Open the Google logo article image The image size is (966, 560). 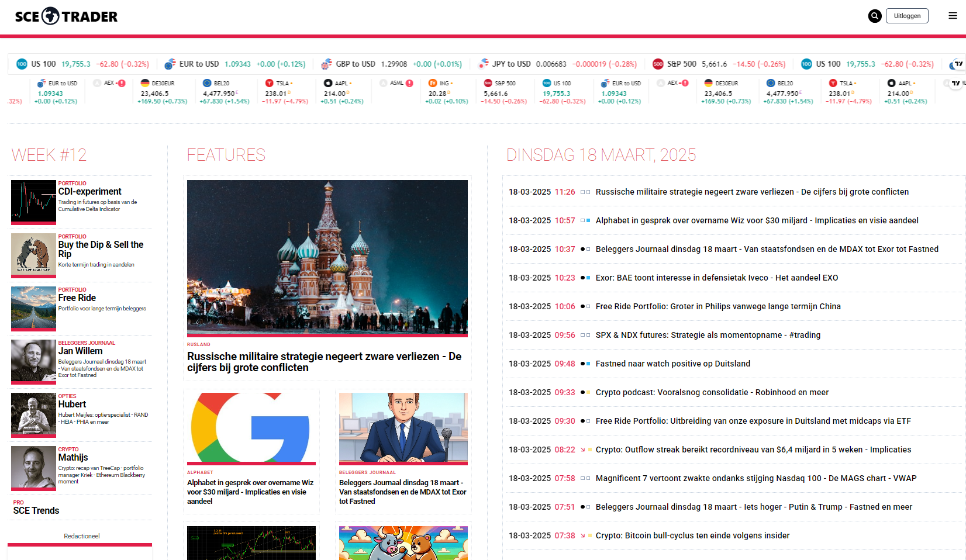point(251,428)
